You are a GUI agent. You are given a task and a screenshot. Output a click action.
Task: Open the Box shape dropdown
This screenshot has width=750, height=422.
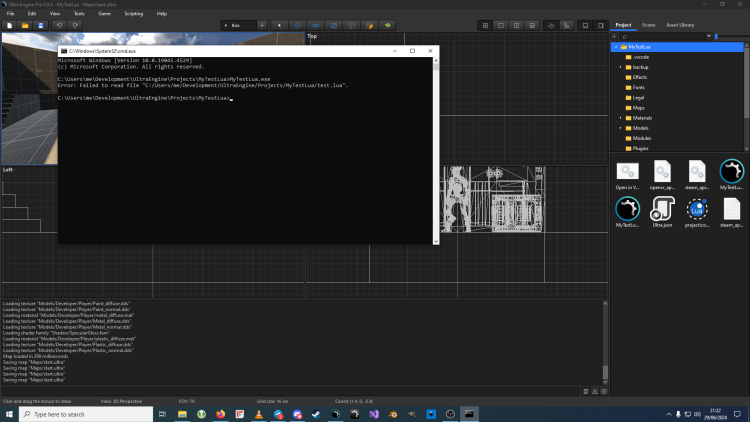click(238, 25)
